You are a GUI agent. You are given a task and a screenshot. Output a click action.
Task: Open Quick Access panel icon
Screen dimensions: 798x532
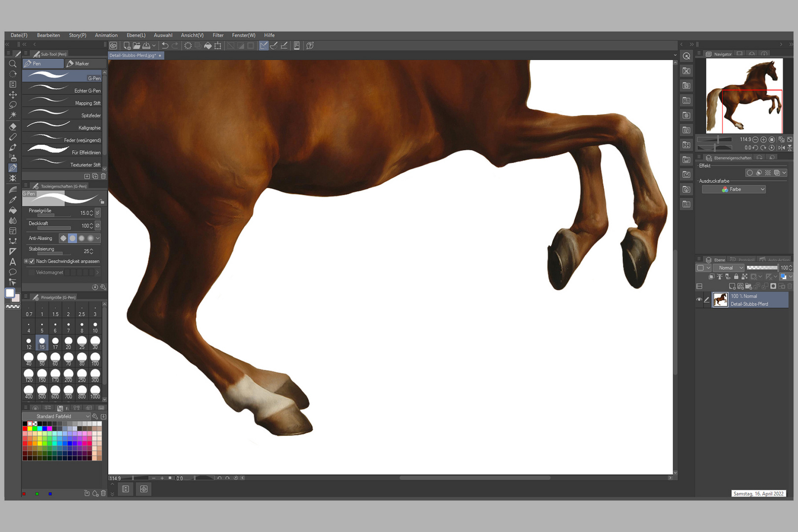(687, 56)
